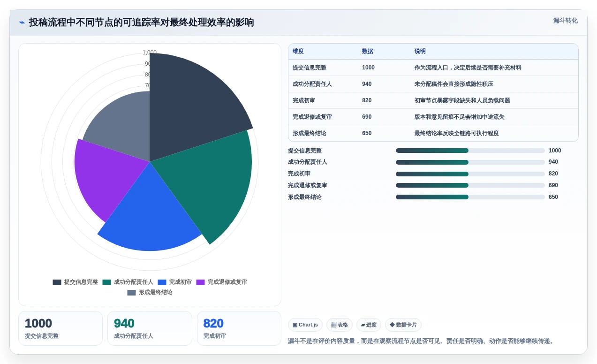Click table value 820

pos(367,100)
